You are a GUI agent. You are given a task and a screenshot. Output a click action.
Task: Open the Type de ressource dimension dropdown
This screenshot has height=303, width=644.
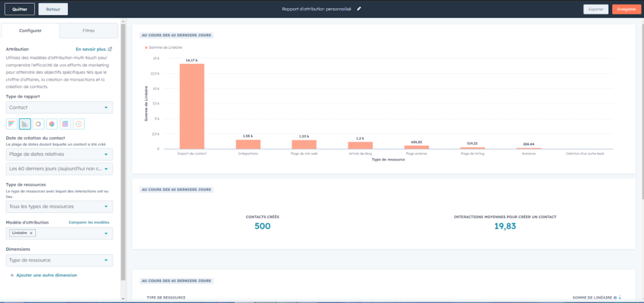pyautogui.click(x=60, y=260)
